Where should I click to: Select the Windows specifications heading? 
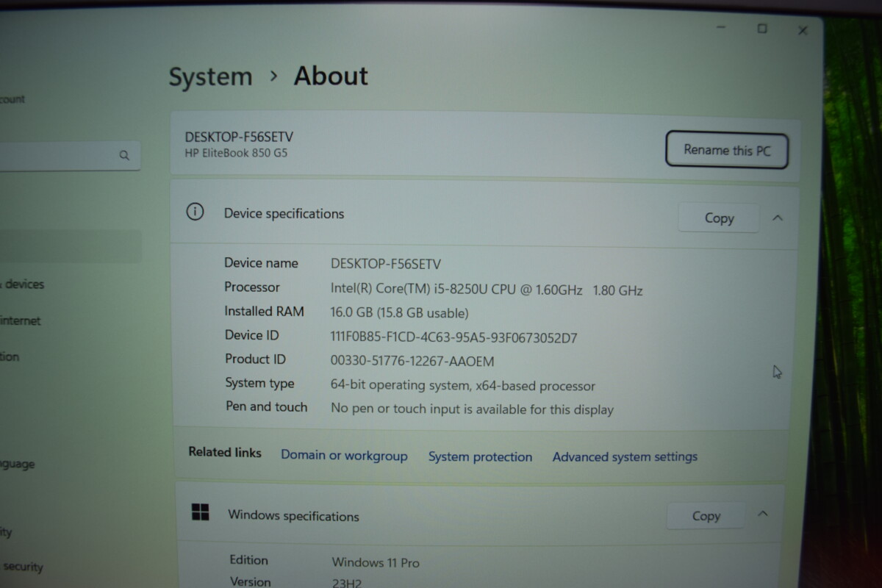293,515
